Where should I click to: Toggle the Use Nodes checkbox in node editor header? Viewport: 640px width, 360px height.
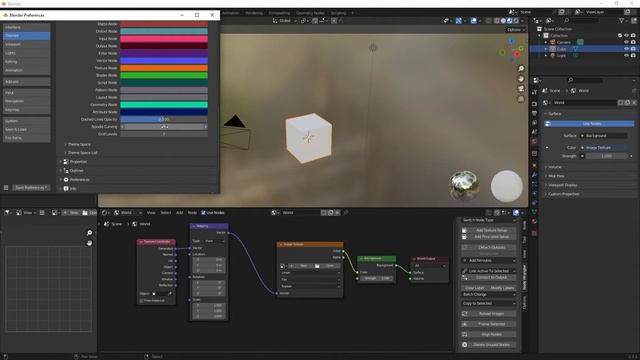pos(203,213)
